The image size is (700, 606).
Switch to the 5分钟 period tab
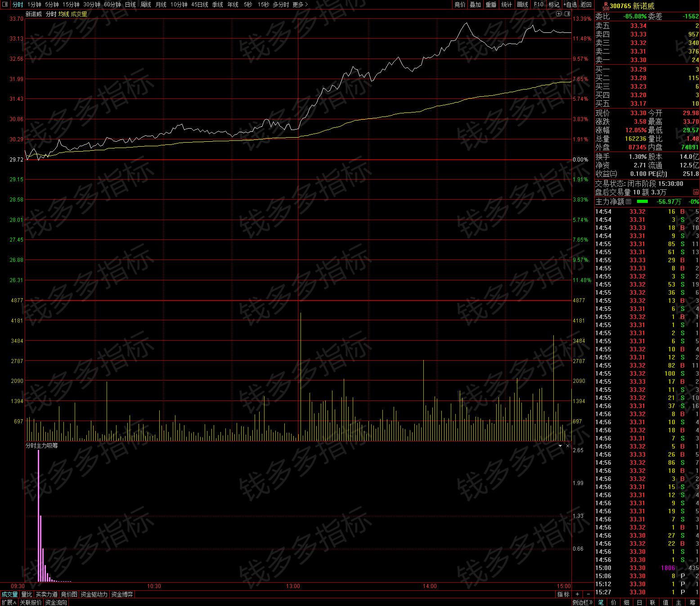pyautogui.click(x=52, y=4)
